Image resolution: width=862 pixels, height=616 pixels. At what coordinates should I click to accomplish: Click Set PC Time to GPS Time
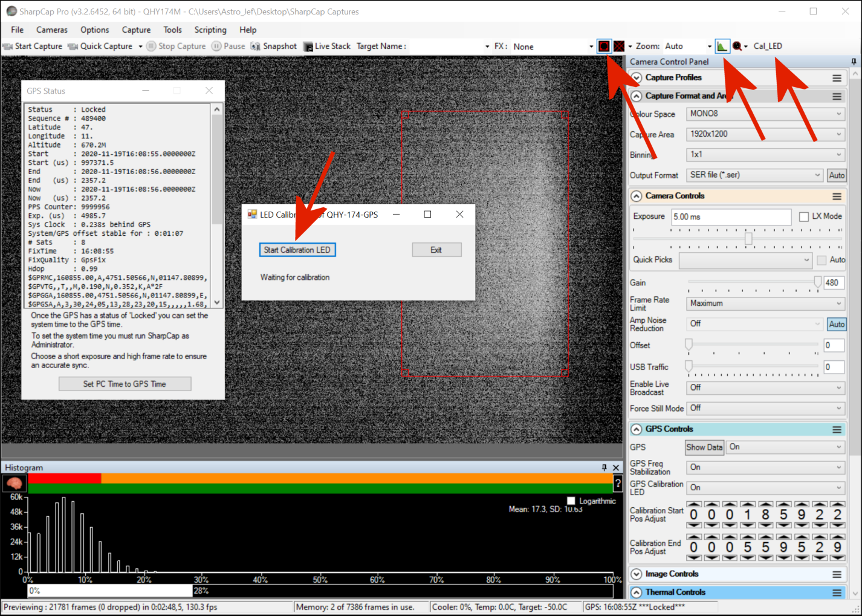125,384
